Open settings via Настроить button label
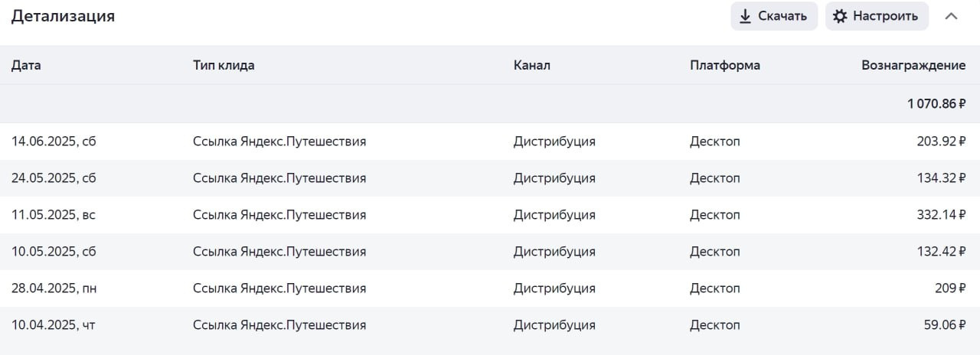980x355 pixels. (885, 16)
